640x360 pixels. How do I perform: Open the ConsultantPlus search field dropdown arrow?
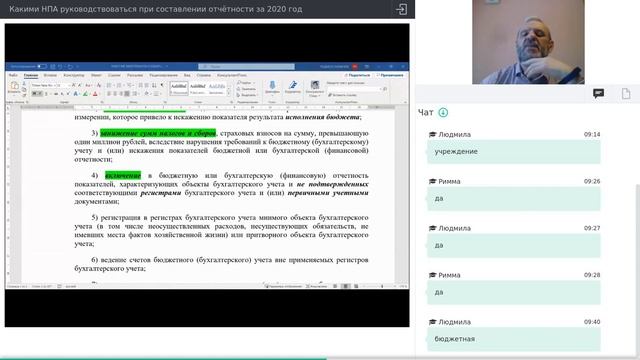tap(380, 89)
